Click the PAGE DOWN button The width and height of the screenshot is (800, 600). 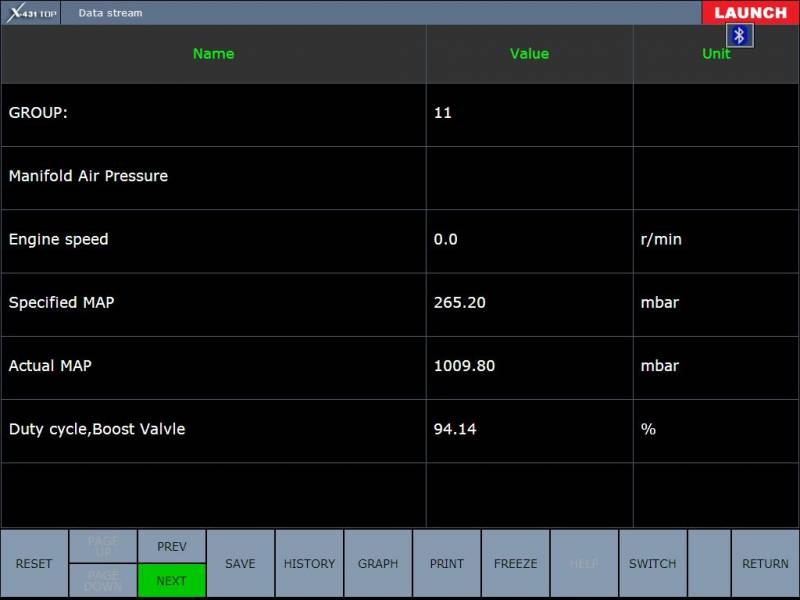pos(103,581)
